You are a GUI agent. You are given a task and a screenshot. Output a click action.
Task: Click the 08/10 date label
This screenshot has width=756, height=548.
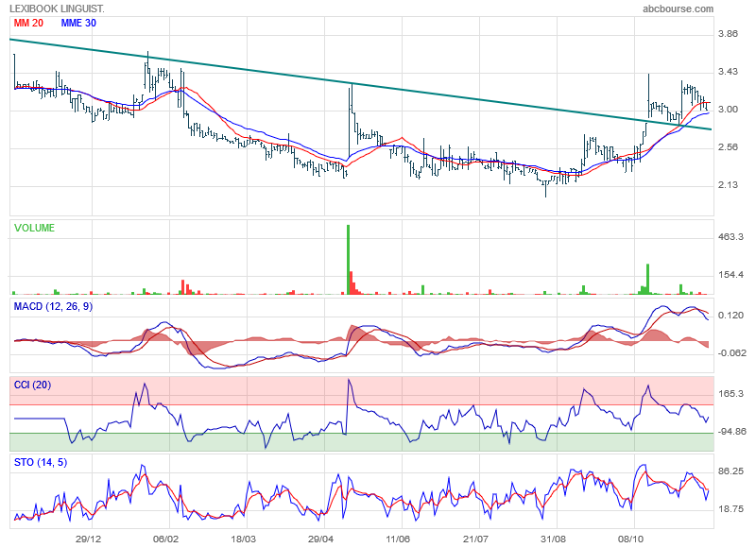tap(630, 539)
